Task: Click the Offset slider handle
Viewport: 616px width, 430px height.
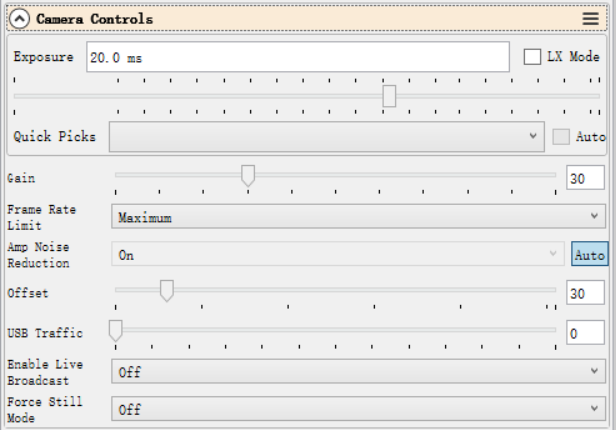Action: [167, 290]
